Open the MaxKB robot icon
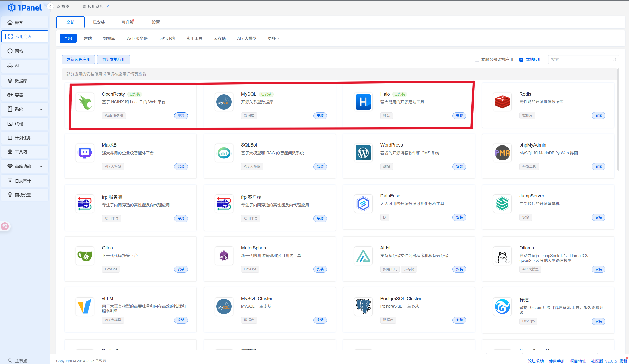This screenshot has width=629, height=364. tap(85, 153)
